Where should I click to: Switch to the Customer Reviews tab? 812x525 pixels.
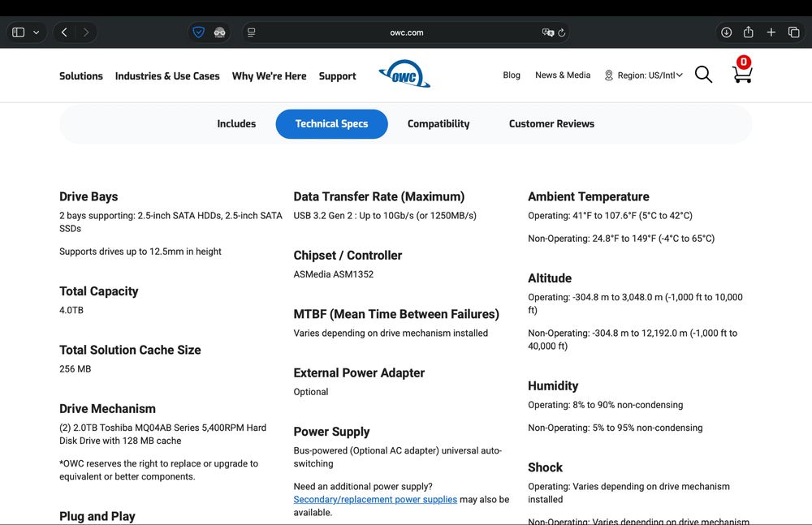click(551, 123)
